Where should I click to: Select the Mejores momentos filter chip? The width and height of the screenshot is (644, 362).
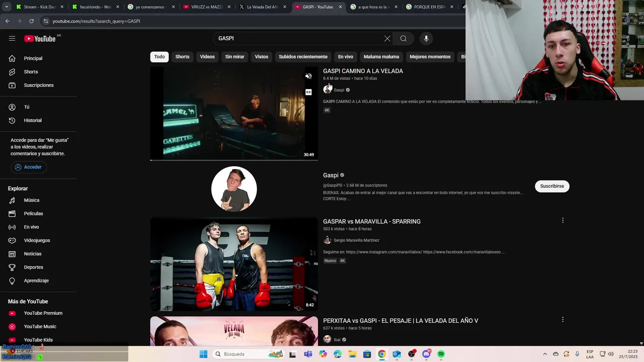coord(430,57)
